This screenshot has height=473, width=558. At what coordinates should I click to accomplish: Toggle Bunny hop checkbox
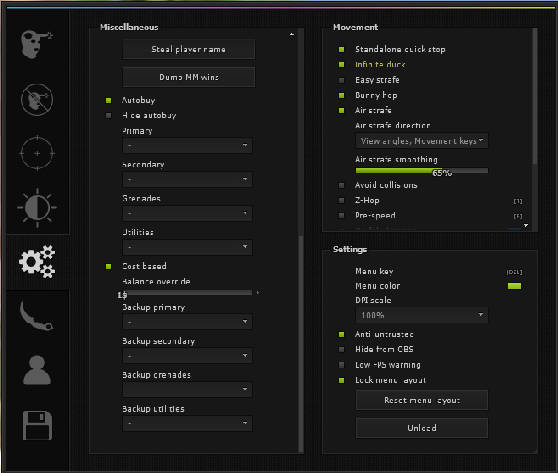point(341,95)
